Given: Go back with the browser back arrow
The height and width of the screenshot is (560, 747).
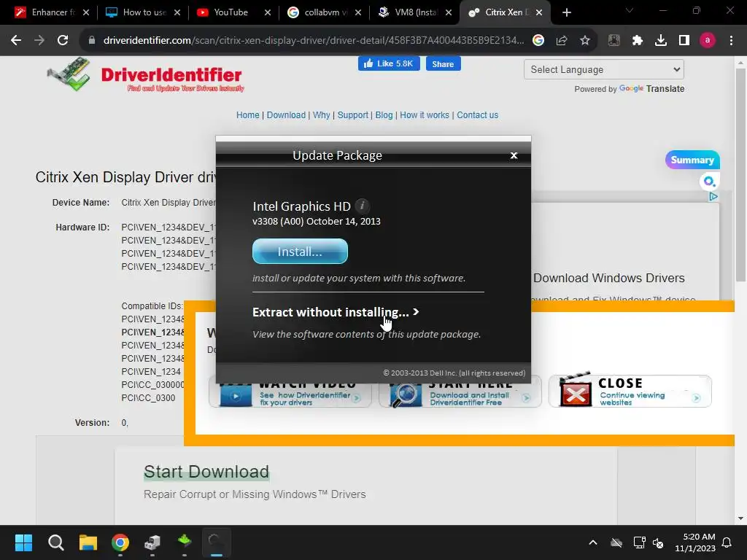Looking at the screenshot, I should [16, 41].
